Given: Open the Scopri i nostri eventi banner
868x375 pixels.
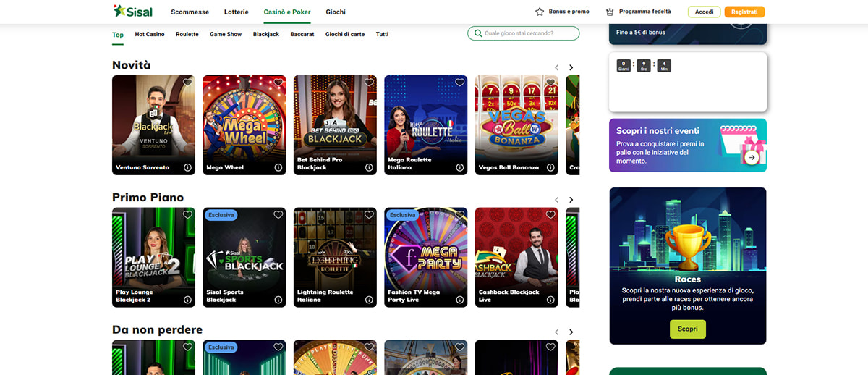Looking at the screenshot, I should (x=688, y=146).
